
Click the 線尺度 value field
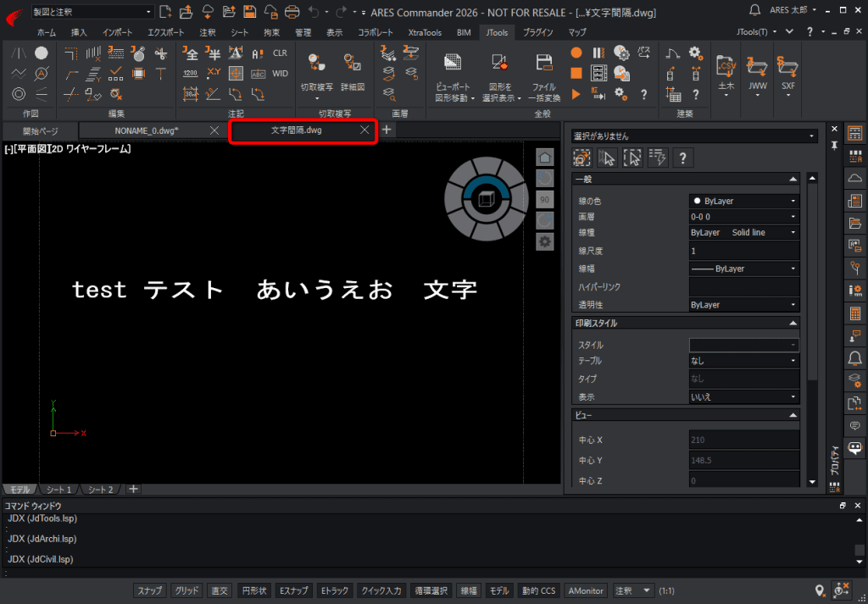point(744,251)
